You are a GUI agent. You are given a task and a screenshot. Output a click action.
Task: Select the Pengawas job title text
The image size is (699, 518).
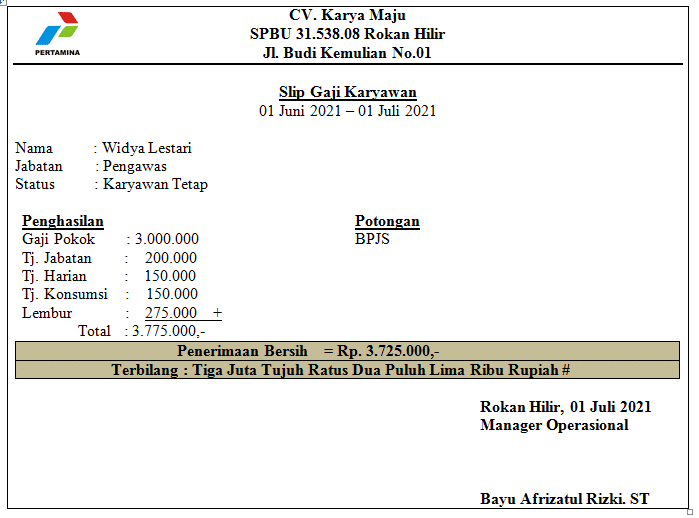click(x=135, y=166)
